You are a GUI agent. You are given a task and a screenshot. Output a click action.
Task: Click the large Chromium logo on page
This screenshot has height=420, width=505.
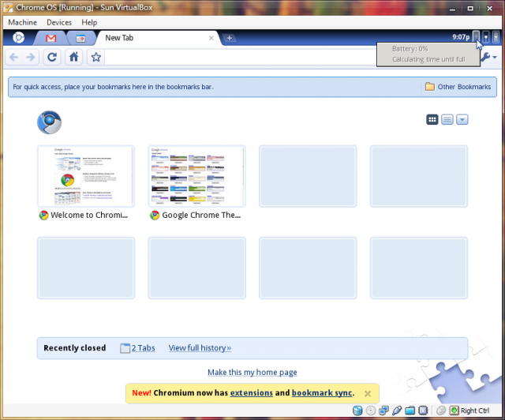[x=49, y=122]
